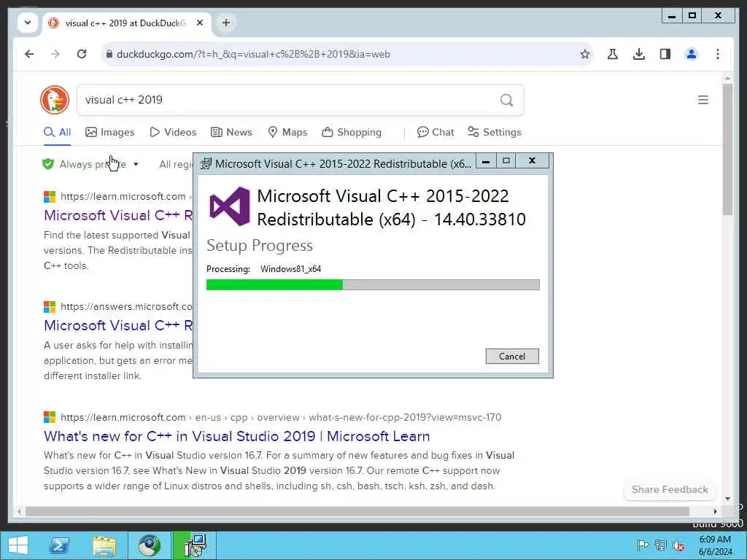Open the first learn.microsoft.com Visual C++ result

(x=118, y=215)
